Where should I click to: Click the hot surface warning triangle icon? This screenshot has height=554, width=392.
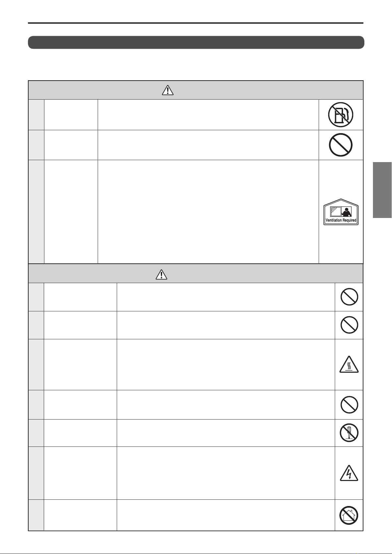(x=349, y=364)
